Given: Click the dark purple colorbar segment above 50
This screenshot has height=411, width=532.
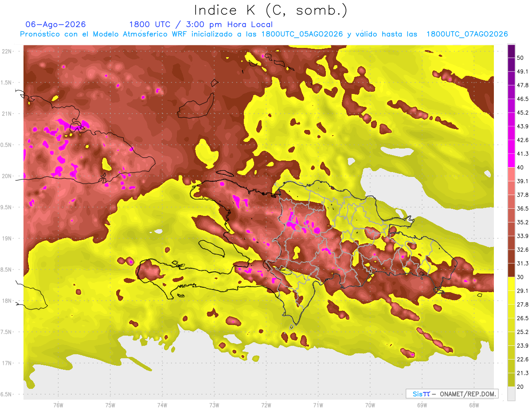Looking at the screenshot, I should (511, 51).
